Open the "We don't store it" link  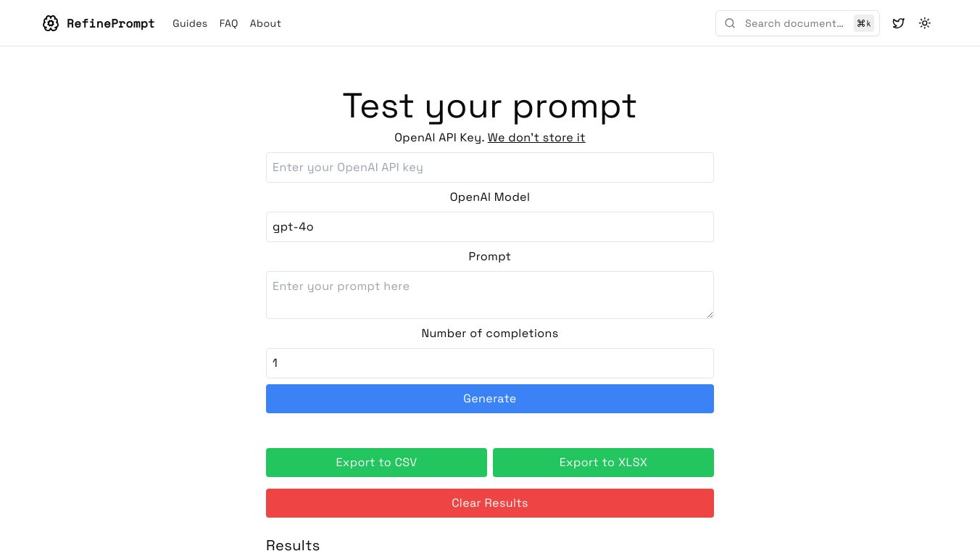pyautogui.click(x=536, y=138)
